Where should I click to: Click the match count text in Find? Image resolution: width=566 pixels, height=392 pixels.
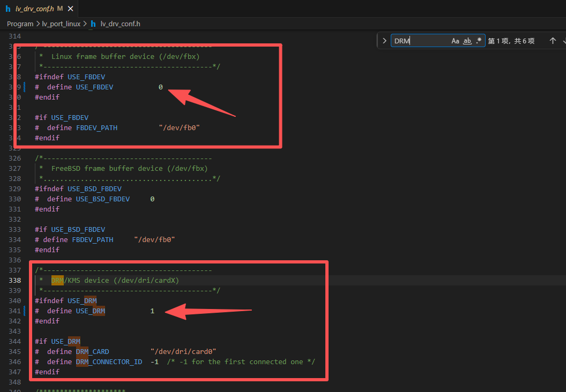coord(511,41)
